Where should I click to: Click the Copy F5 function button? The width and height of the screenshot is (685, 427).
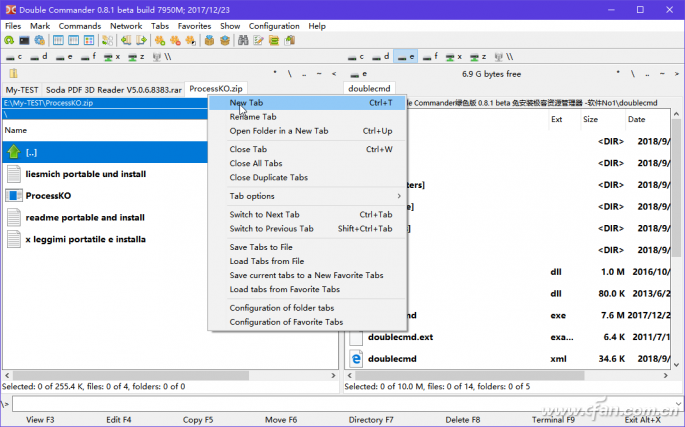pyautogui.click(x=198, y=420)
